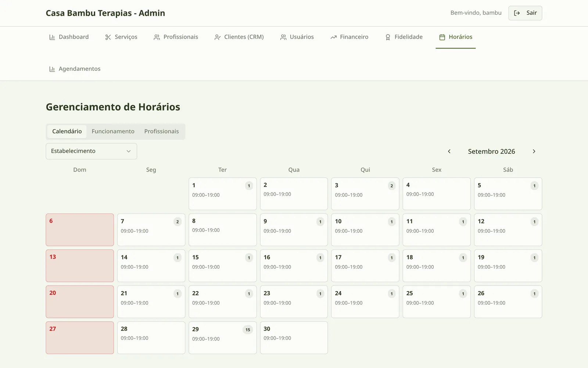Click the Dashboard chart icon

pos(52,37)
